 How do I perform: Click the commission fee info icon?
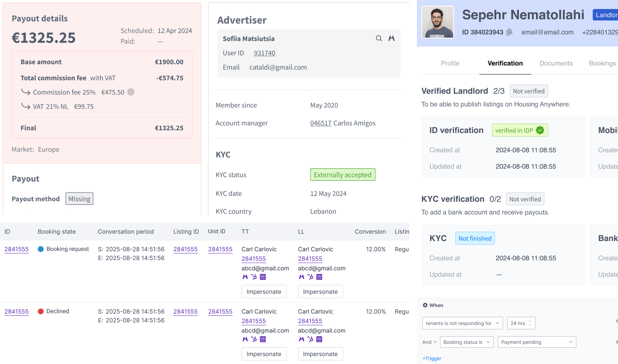tap(131, 92)
